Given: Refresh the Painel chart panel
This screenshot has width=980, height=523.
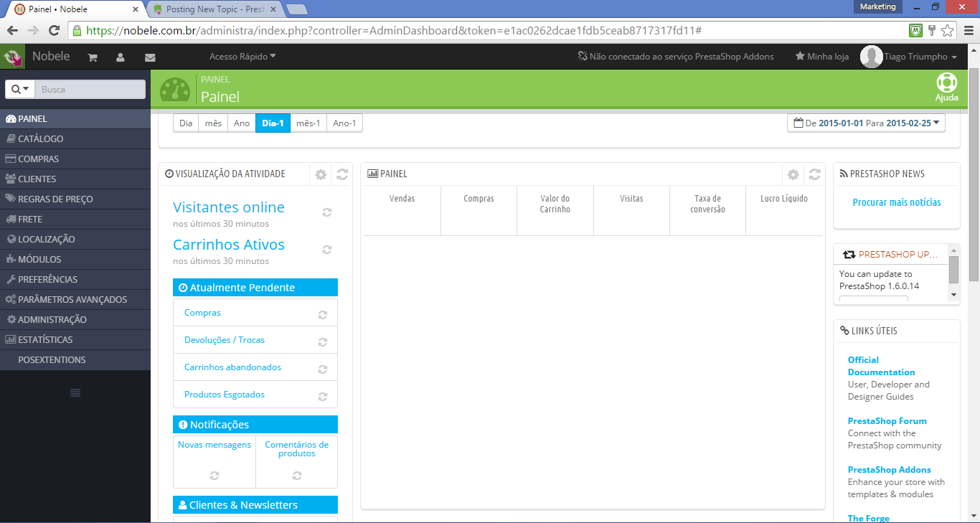Looking at the screenshot, I should 814,174.
